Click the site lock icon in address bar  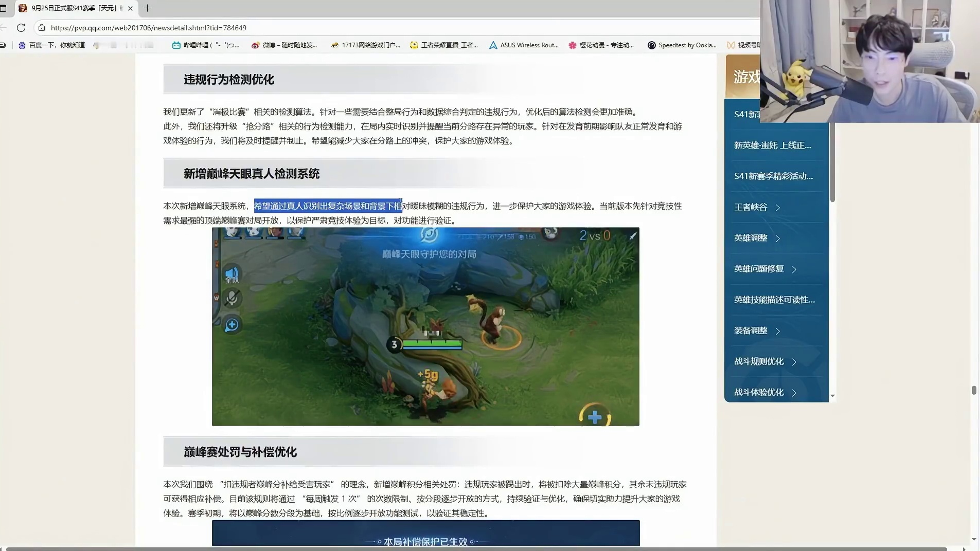(x=42, y=28)
